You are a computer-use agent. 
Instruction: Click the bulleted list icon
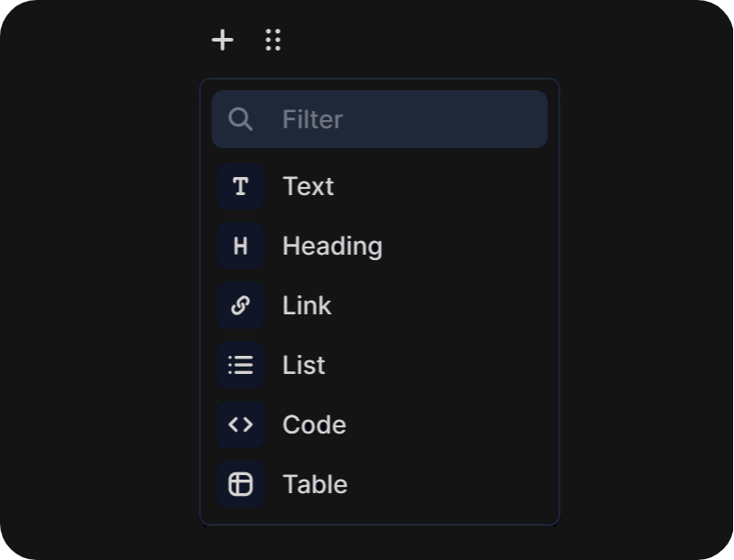click(x=240, y=365)
